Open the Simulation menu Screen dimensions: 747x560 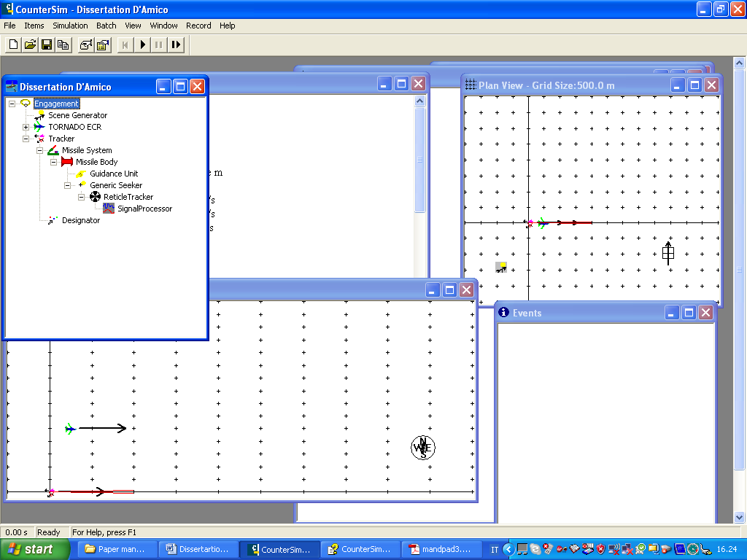coord(70,26)
